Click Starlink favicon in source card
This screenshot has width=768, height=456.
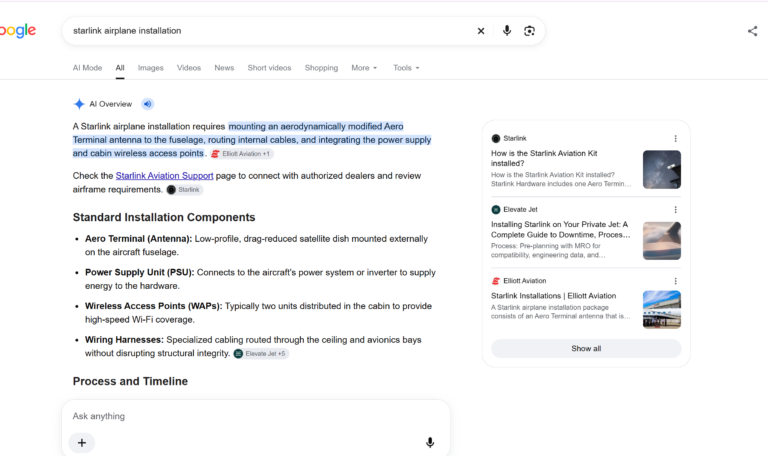tap(496, 139)
